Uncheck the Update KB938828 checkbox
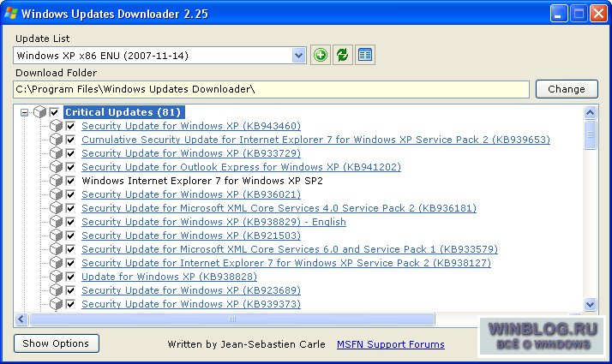The height and width of the screenshot is (364, 612). coord(70,277)
